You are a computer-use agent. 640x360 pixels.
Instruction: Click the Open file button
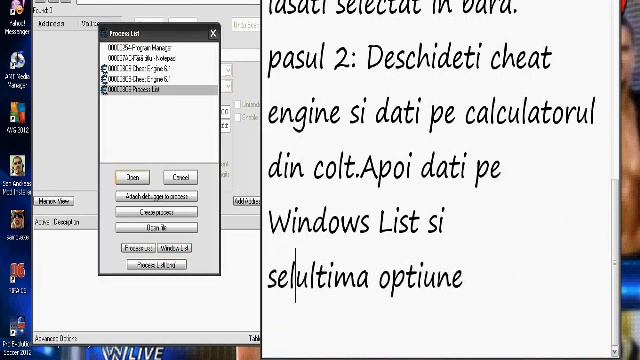[x=156, y=228]
